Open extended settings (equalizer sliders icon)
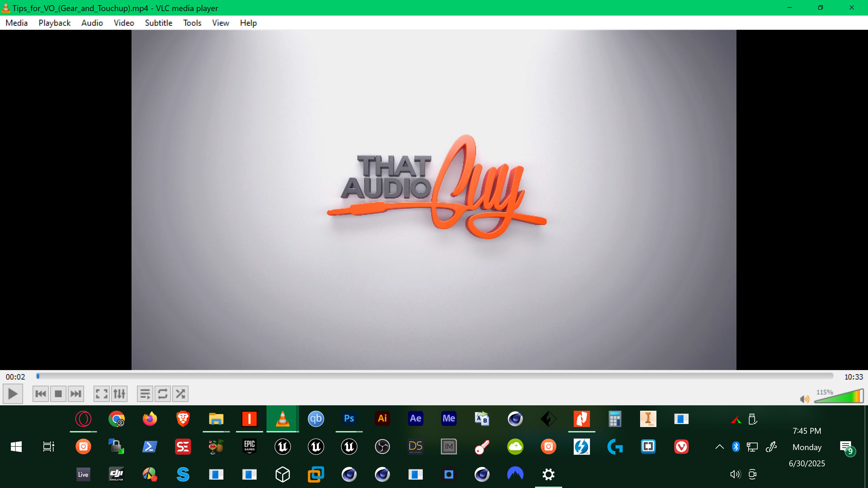Image resolution: width=868 pixels, height=488 pixels. [x=119, y=394]
